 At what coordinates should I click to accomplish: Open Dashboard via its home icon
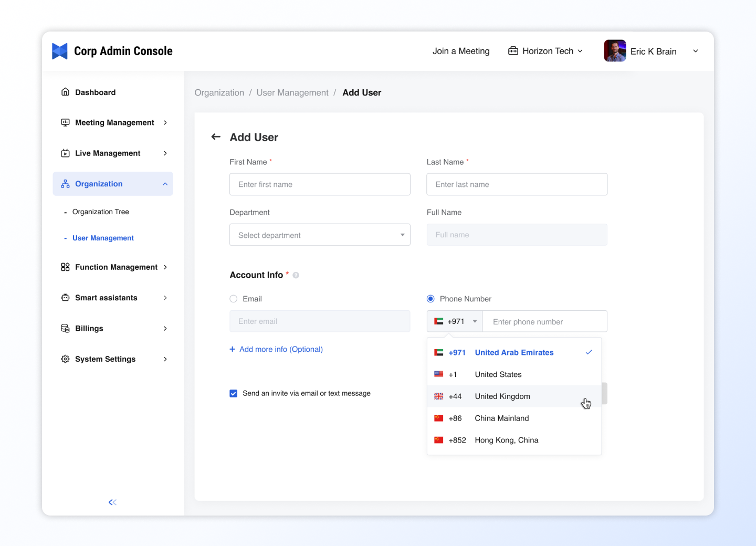coord(65,92)
